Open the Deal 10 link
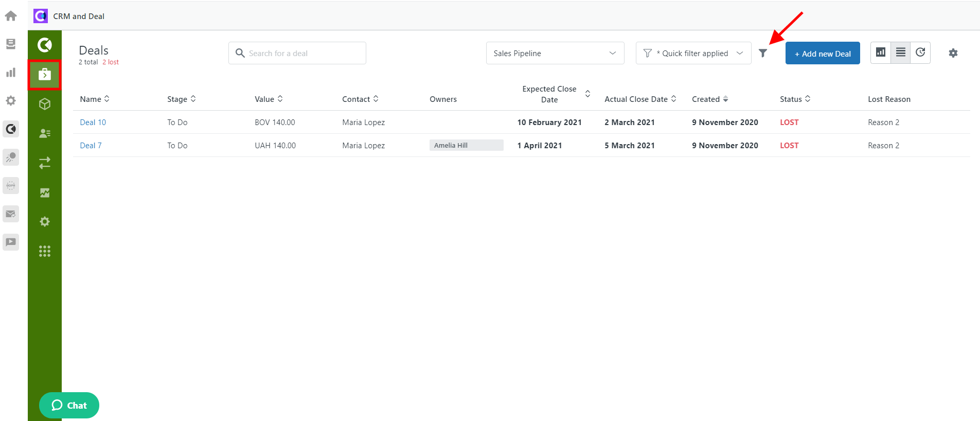This screenshot has height=421, width=980. [93, 122]
